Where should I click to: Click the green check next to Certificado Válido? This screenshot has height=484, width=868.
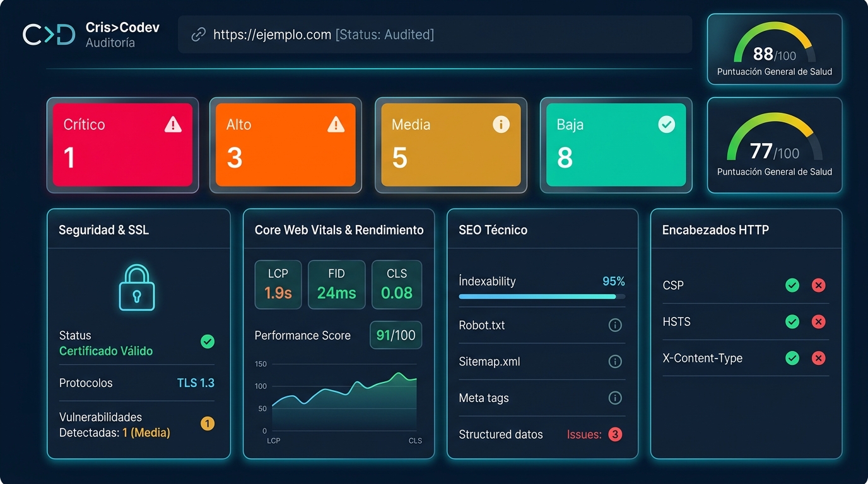[208, 342]
